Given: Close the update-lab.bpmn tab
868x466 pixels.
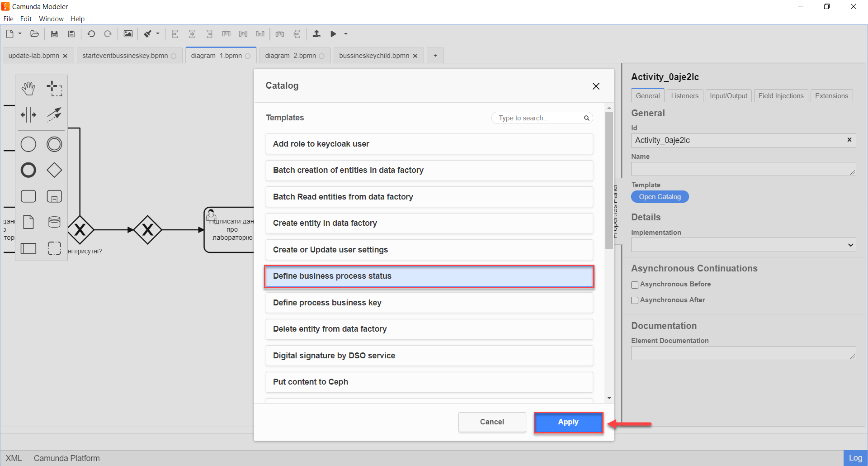Looking at the screenshot, I should (65, 56).
